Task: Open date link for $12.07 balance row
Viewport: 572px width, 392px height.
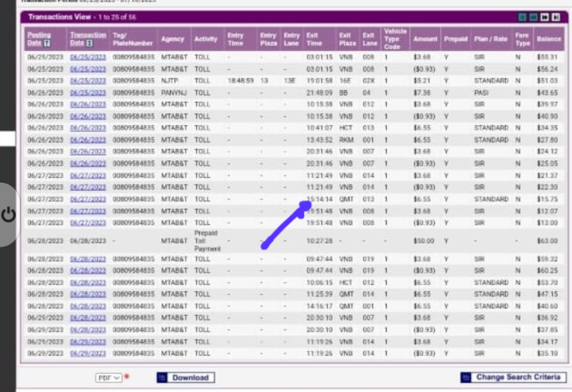Action: [88, 211]
